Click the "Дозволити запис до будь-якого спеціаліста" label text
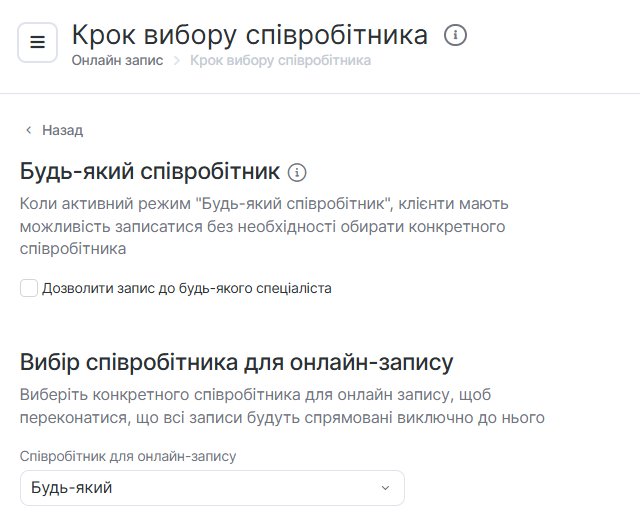Image resolution: width=640 pixels, height=532 pixels. click(186, 288)
